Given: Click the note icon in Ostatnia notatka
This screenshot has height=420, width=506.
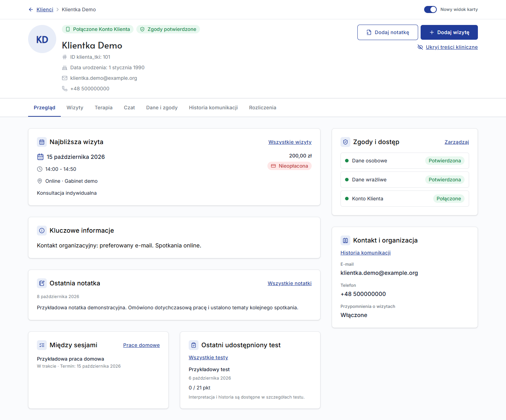Looking at the screenshot, I should pyautogui.click(x=42, y=283).
